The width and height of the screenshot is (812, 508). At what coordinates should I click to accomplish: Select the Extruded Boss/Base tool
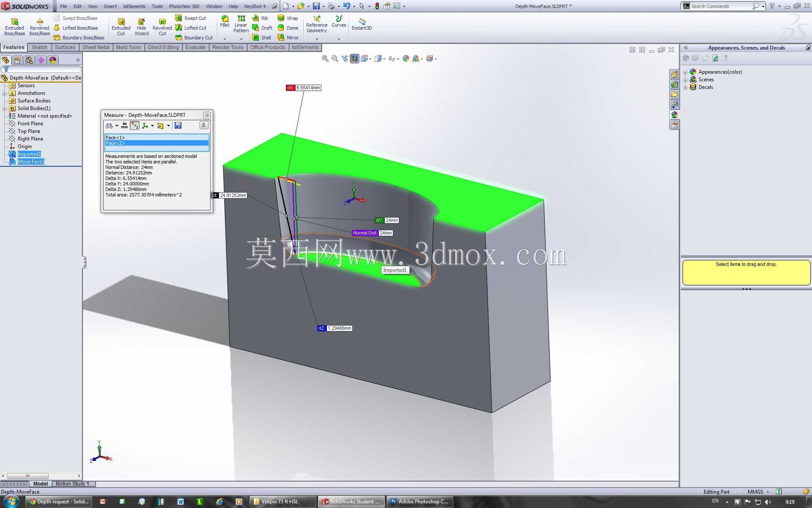pos(14,27)
